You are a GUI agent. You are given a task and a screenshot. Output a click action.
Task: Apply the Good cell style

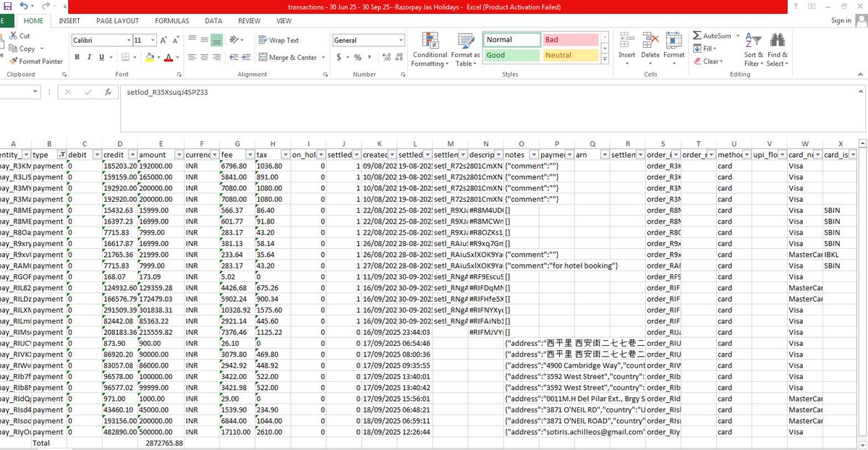coord(511,55)
